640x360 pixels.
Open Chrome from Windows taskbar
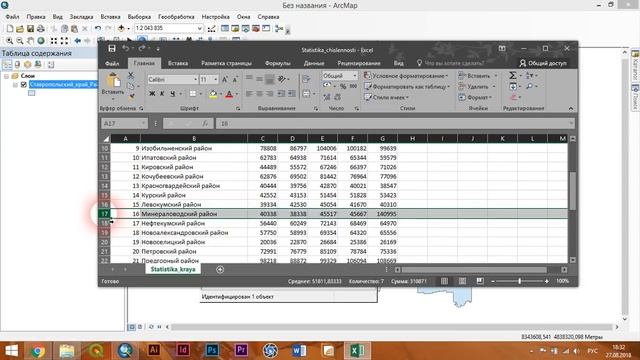point(37,350)
